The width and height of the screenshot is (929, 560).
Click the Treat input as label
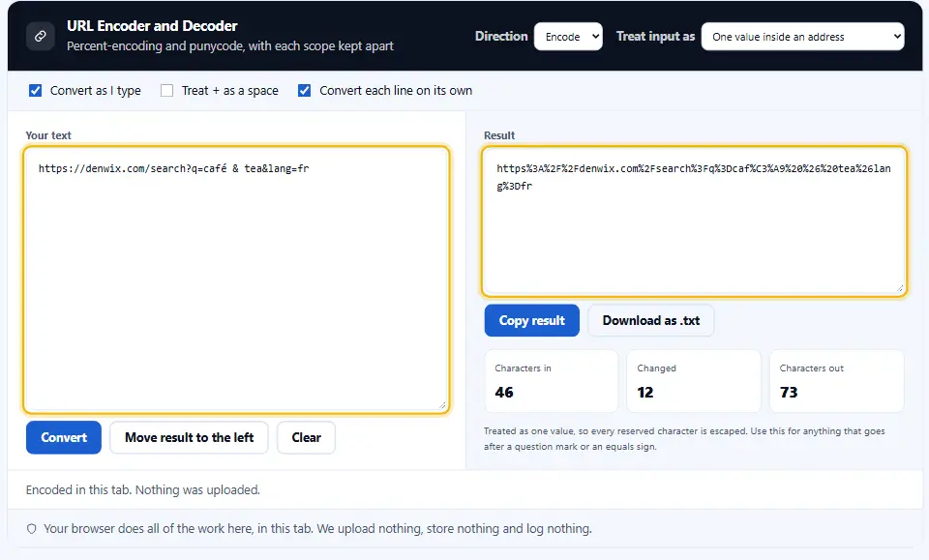point(655,36)
